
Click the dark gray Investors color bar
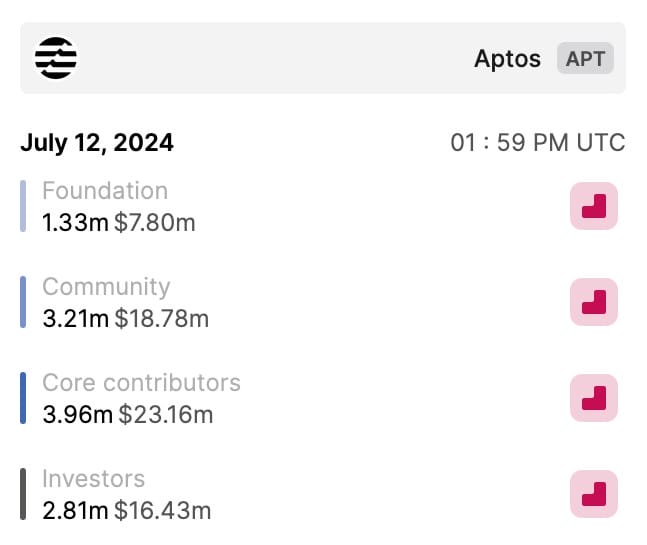(23, 494)
